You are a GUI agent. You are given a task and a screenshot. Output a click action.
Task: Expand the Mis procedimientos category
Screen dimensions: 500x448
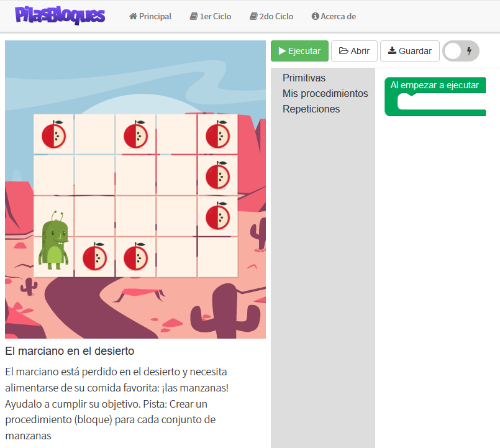pos(325,93)
